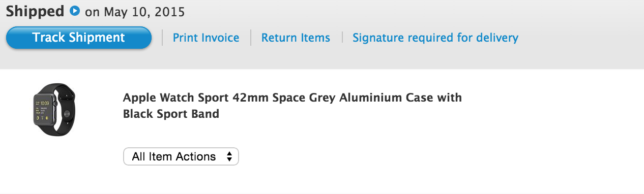
Task: Open the All Item Actions dropdown
Action: pos(181,156)
